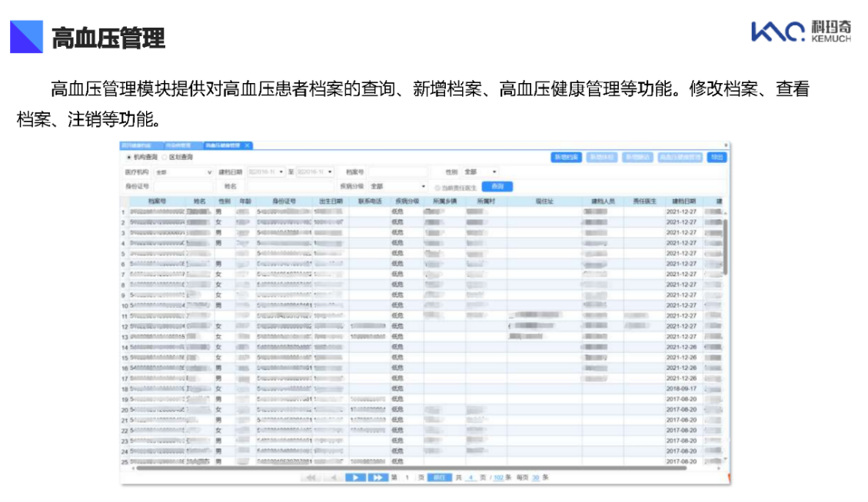Click the KEMUCH logo

pyautogui.click(x=800, y=31)
